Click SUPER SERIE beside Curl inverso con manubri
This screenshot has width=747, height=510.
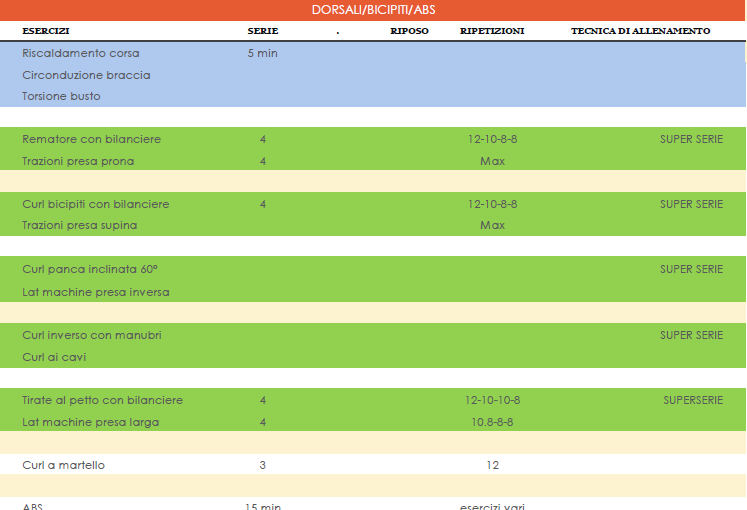691,335
